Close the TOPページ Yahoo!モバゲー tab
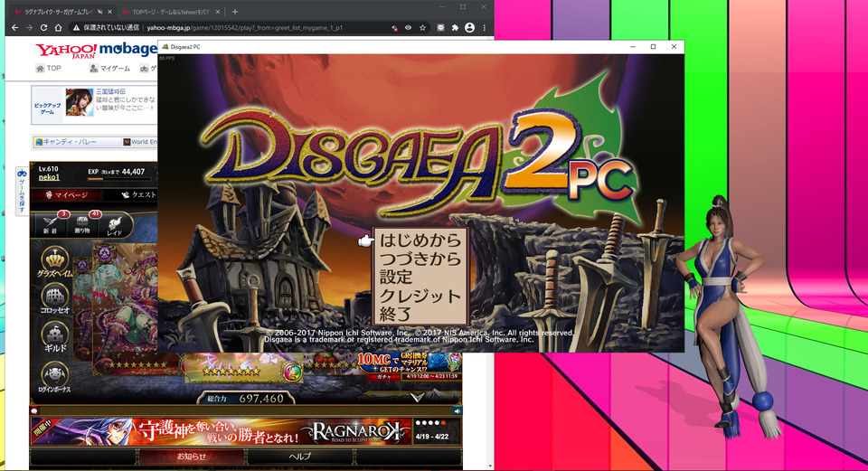The height and width of the screenshot is (471, 868). (x=218, y=12)
